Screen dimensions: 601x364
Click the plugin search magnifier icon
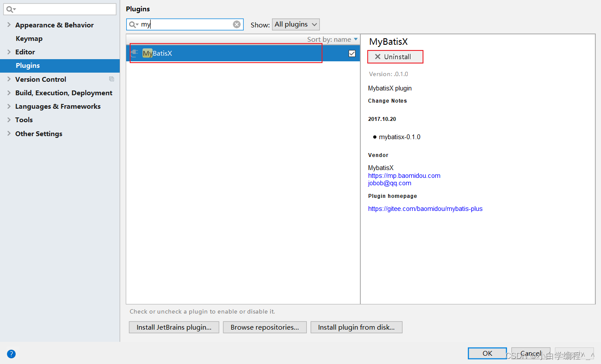point(133,24)
